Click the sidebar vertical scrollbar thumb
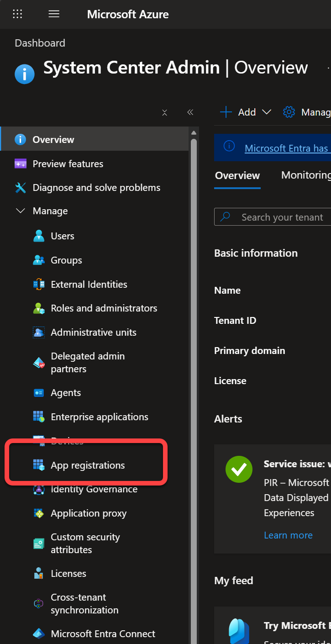 (x=194, y=388)
